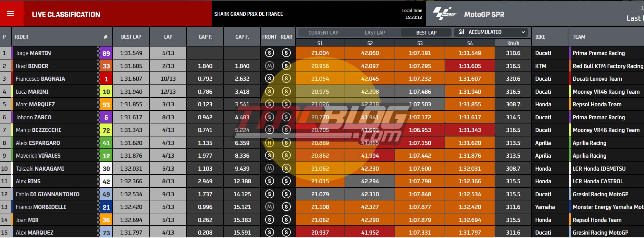644x238 pixels.
Task: Select rider name Marco BEZZECCHI
Action: (x=38, y=130)
